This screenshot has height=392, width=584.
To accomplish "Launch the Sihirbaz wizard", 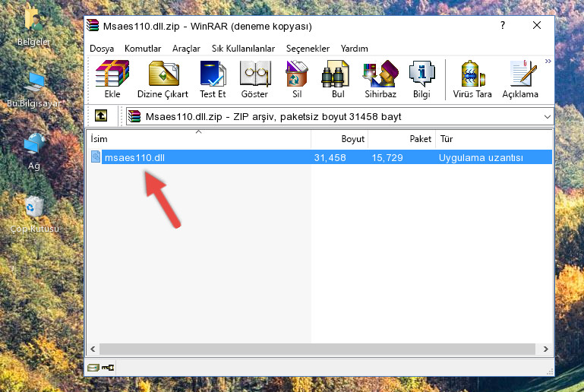I will pos(380,79).
